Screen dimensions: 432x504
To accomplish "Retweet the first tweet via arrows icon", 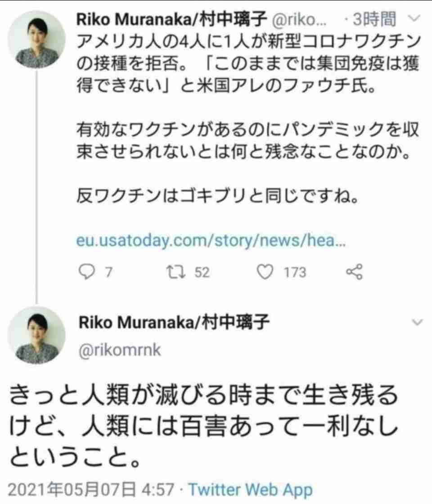I will 175,272.
